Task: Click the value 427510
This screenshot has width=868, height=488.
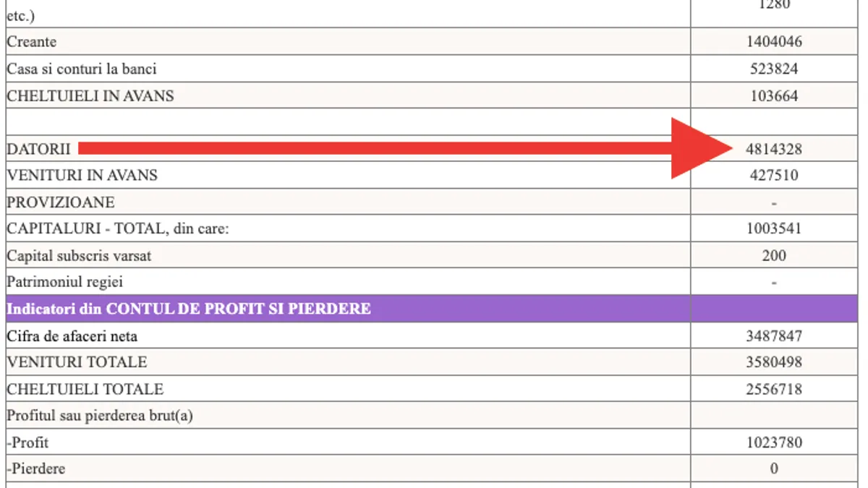Action: [x=773, y=175]
